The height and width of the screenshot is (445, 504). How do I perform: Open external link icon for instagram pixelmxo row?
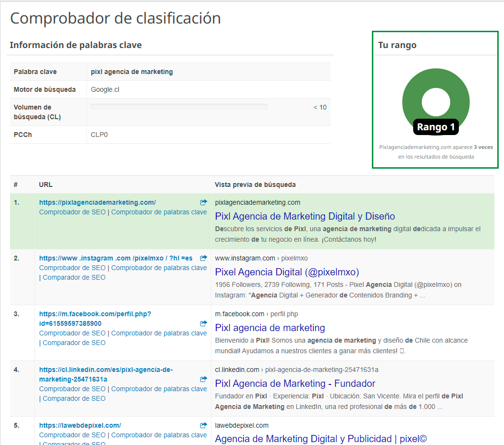(x=203, y=258)
